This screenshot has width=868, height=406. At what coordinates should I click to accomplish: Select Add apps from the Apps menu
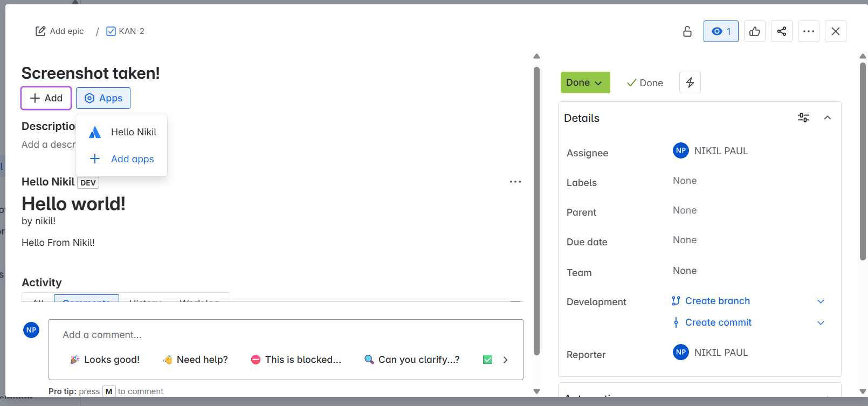pos(132,159)
